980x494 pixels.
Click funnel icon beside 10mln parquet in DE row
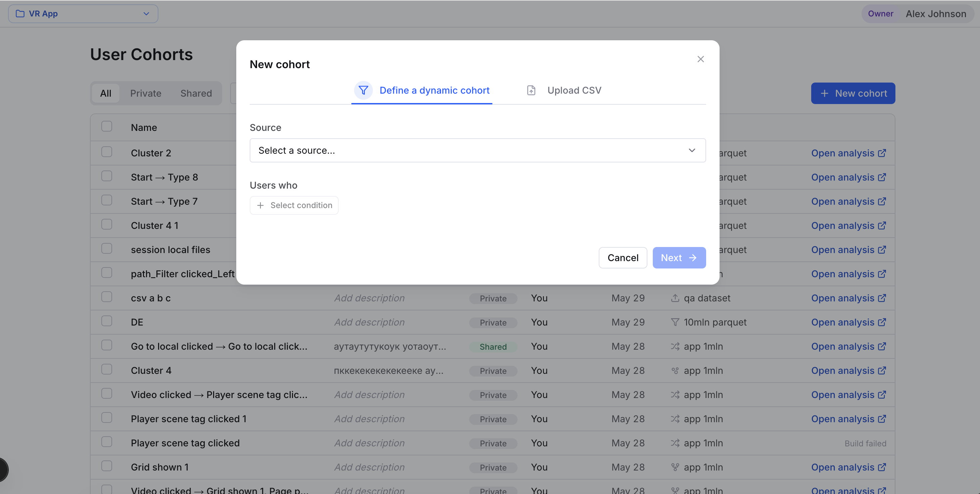[675, 322]
